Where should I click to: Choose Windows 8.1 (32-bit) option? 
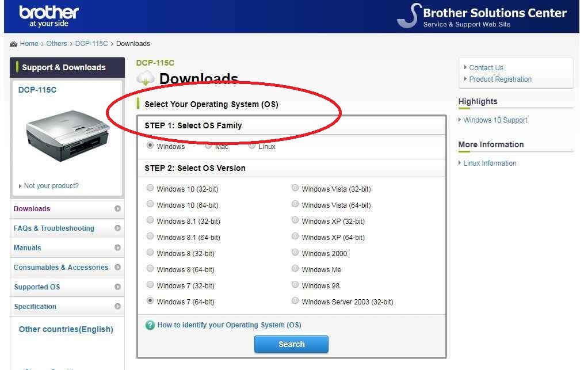[150, 220]
